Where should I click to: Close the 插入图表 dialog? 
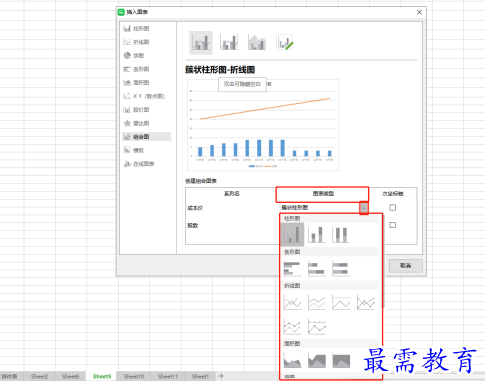(419, 12)
